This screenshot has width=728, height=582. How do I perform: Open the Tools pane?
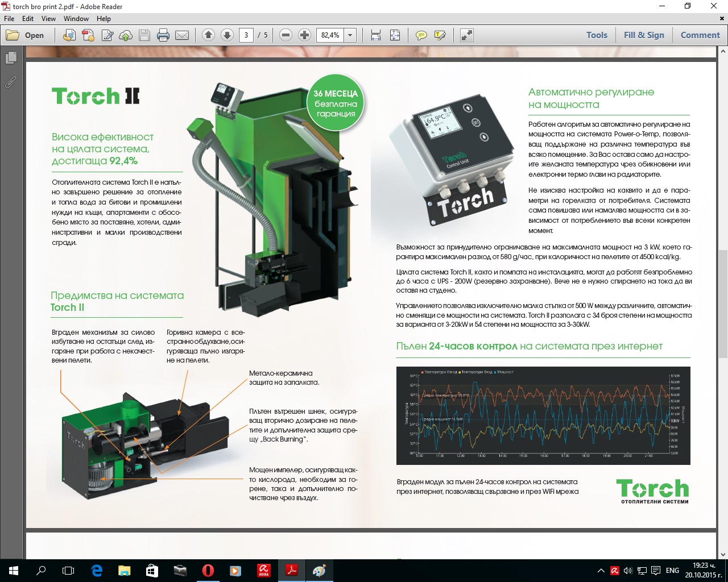pyautogui.click(x=597, y=35)
